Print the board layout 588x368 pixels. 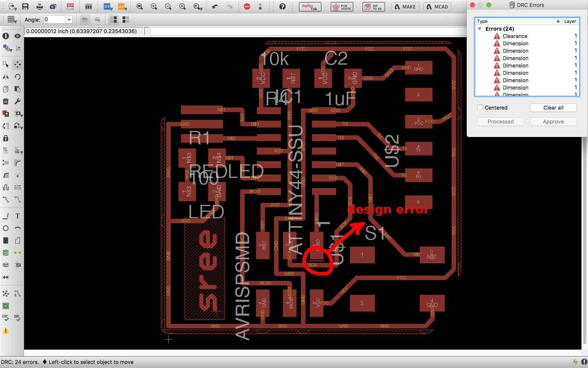click(39, 7)
